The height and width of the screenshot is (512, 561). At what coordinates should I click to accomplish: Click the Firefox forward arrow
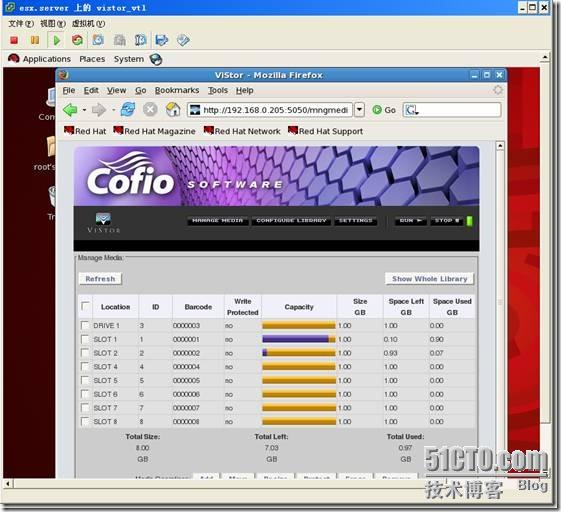[99, 110]
